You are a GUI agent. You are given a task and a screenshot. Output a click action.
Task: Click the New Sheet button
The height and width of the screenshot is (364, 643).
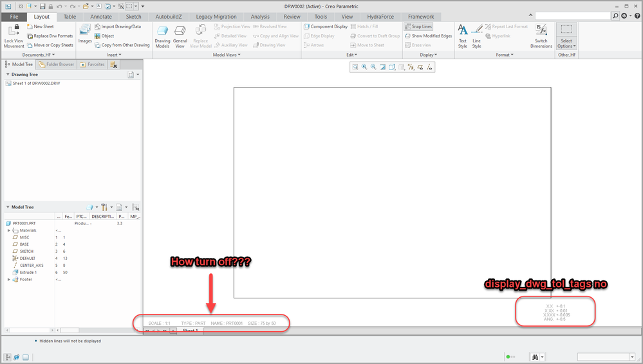pyautogui.click(x=43, y=26)
